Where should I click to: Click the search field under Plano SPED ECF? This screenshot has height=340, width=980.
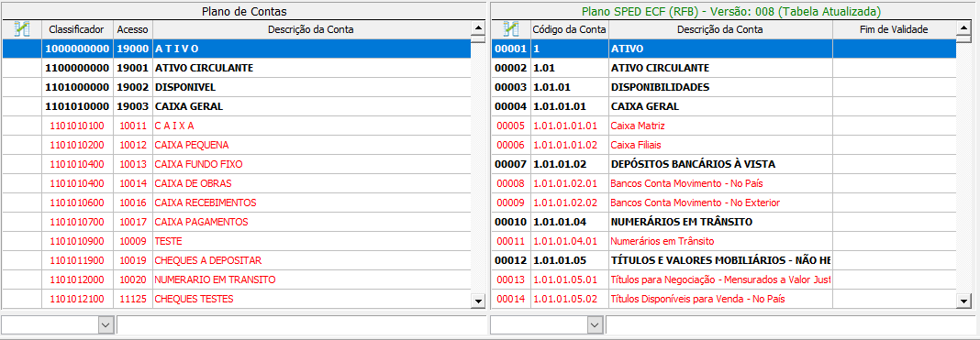[790, 325]
